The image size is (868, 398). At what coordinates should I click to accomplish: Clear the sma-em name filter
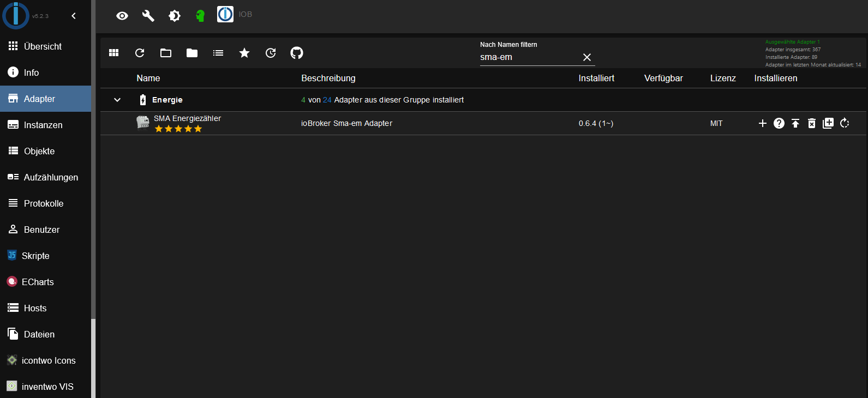click(x=587, y=57)
